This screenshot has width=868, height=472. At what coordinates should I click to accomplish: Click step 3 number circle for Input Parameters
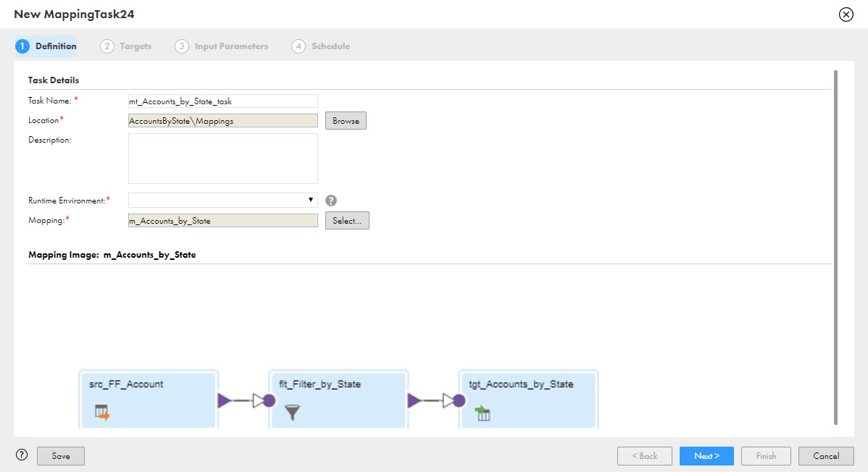182,46
